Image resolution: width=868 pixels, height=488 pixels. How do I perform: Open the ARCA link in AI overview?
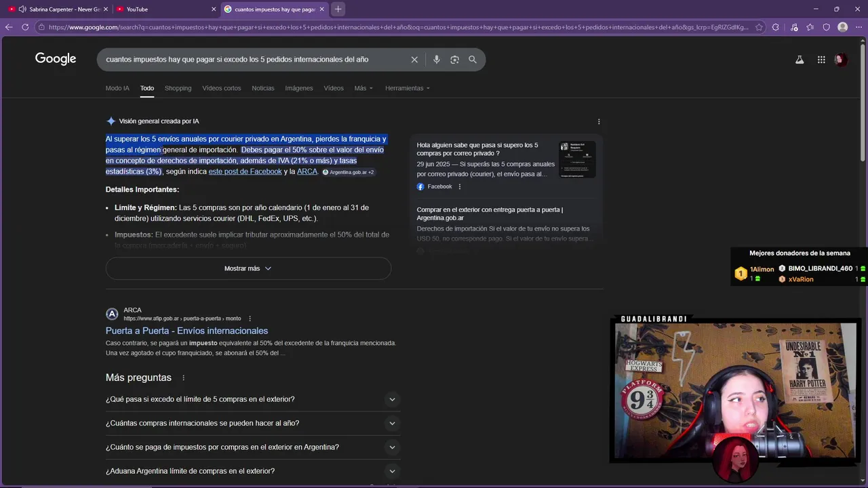tap(307, 171)
